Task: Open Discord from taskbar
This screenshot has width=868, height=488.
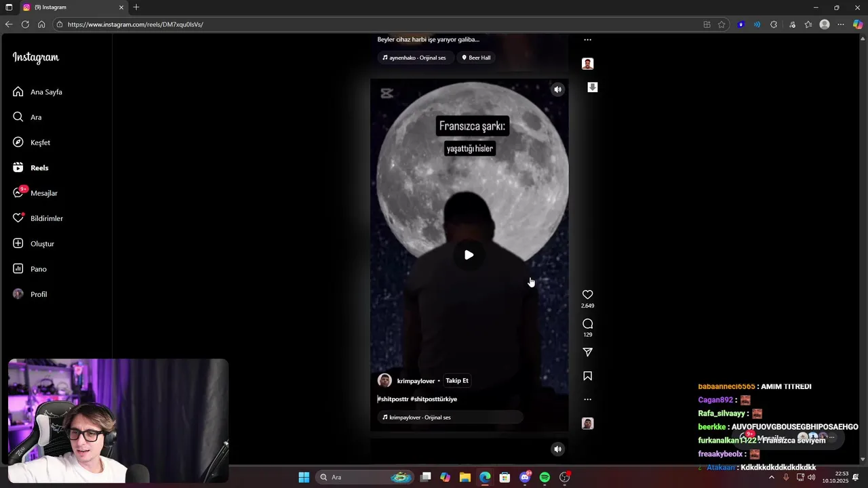Action: [x=525, y=477]
